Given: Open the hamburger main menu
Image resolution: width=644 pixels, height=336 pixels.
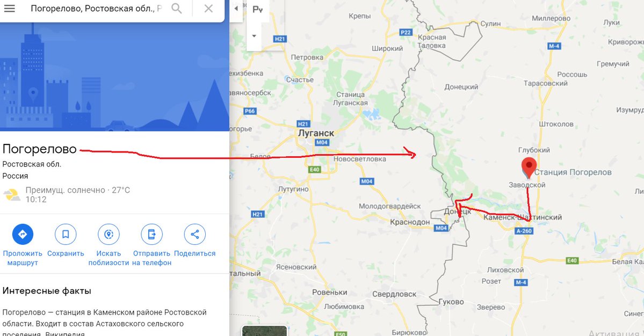Looking at the screenshot, I should (10, 8).
